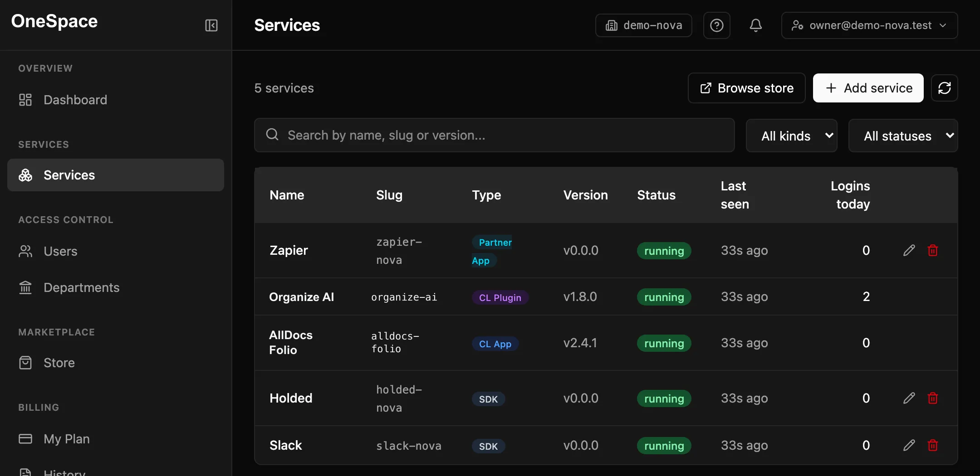Image resolution: width=980 pixels, height=476 pixels.
Task: Click the SDK badge in Slack row
Action: [488, 446]
